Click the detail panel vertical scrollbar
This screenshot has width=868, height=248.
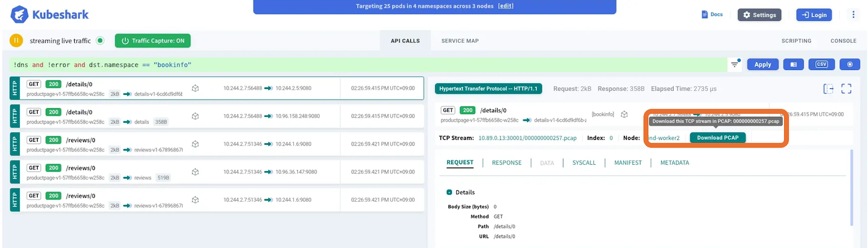[x=851, y=188]
